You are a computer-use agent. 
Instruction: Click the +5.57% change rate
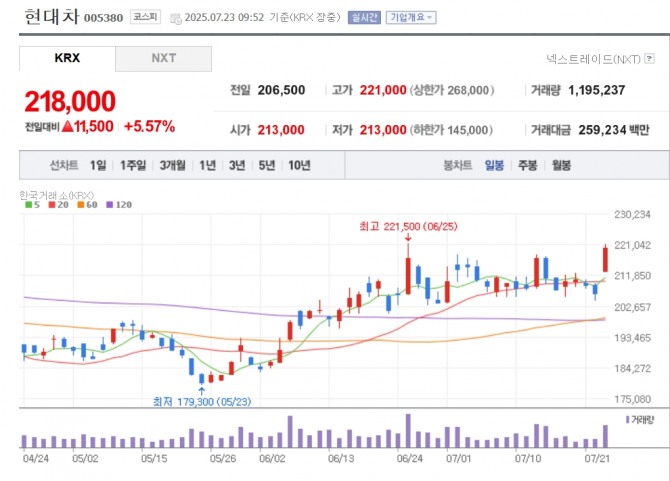(x=149, y=126)
